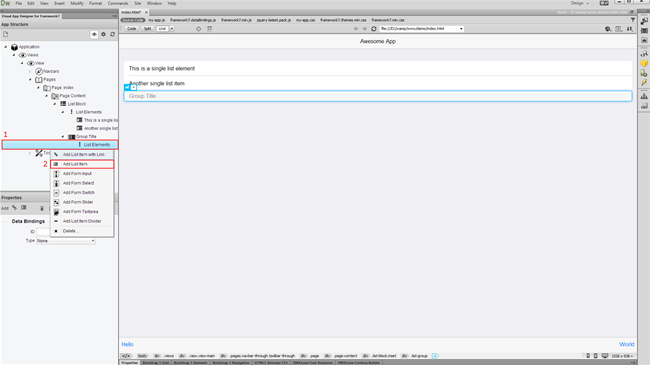Click the new document icon in App Structure

(x=6, y=34)
